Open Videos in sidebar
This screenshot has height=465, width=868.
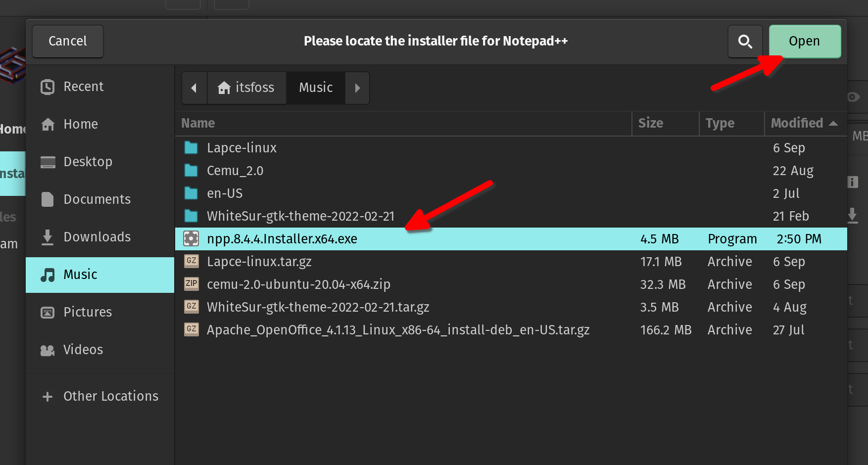[x=100, y=350]
